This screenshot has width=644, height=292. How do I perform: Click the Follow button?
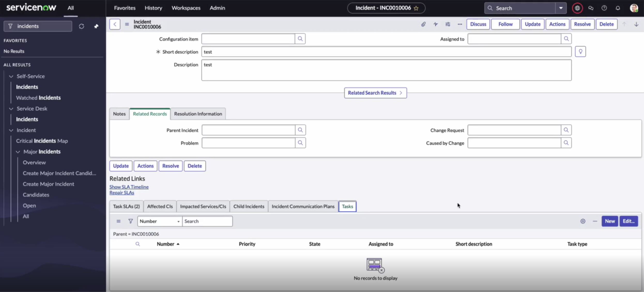point(505,24)
